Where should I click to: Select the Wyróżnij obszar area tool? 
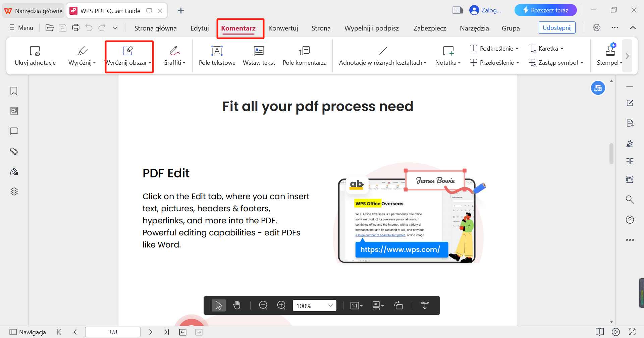coord(127,56)
